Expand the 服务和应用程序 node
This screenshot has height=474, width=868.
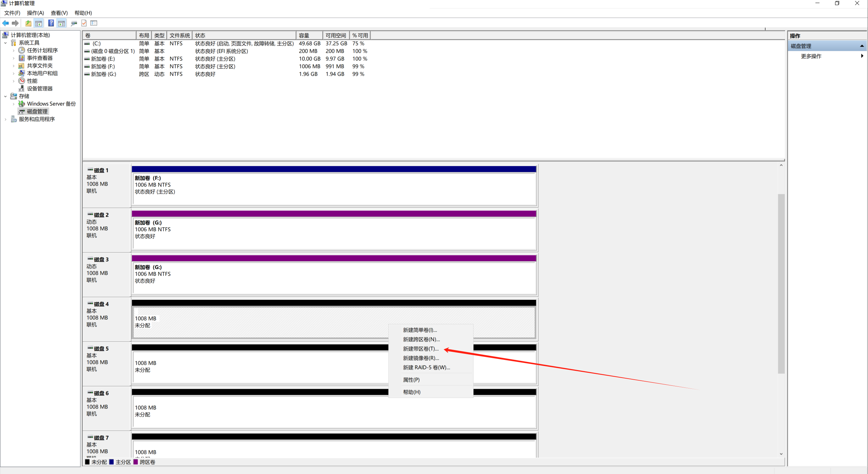(x=5, y=119)
